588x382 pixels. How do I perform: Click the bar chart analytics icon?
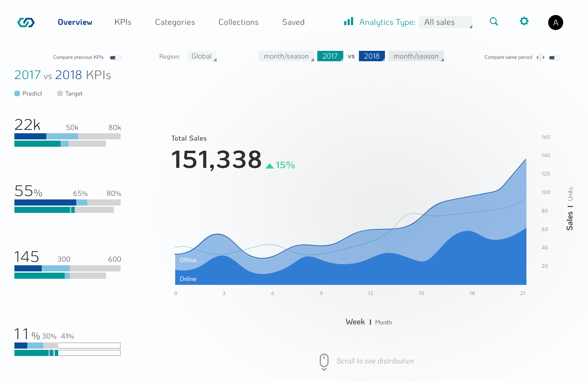(x=349, y=21)
